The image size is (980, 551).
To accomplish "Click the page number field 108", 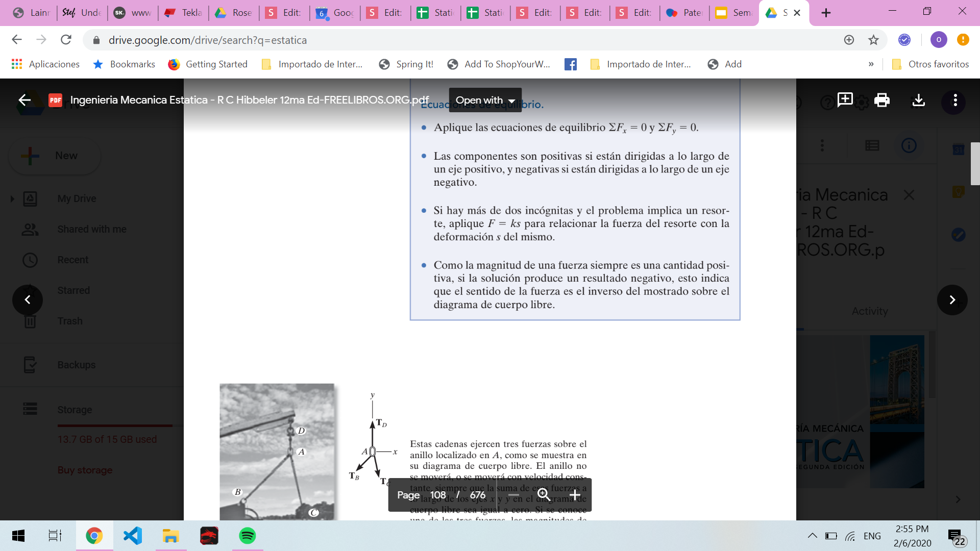I will coord(437,495).
